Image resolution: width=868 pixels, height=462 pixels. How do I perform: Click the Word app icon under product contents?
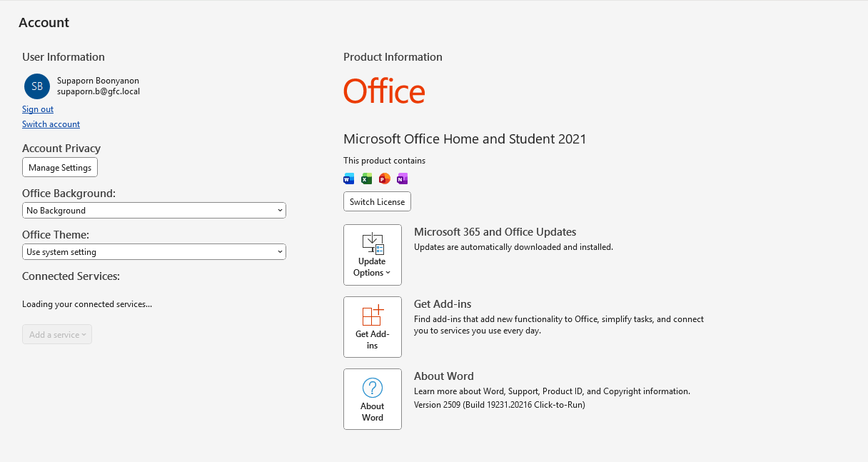(x=349, y=179)
